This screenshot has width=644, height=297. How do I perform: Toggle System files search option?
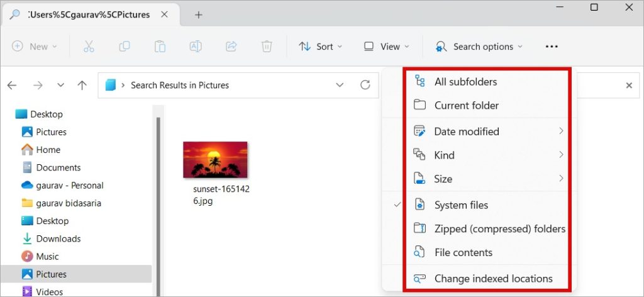pyautogui.click(x=461, y=205)
